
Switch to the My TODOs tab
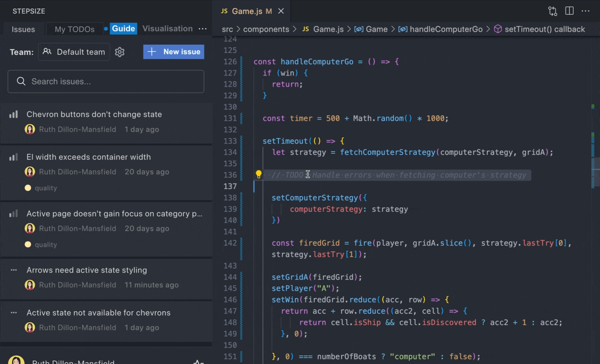[x=74, y=29]
